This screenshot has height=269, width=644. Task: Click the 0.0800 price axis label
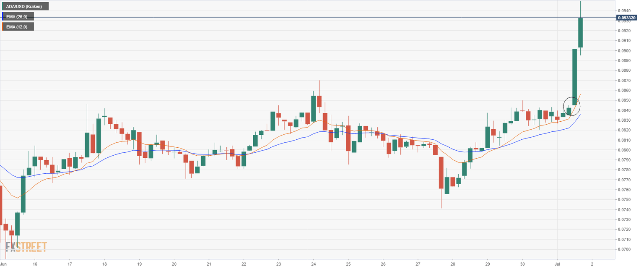pyautogui.click(x=624, y=150)
